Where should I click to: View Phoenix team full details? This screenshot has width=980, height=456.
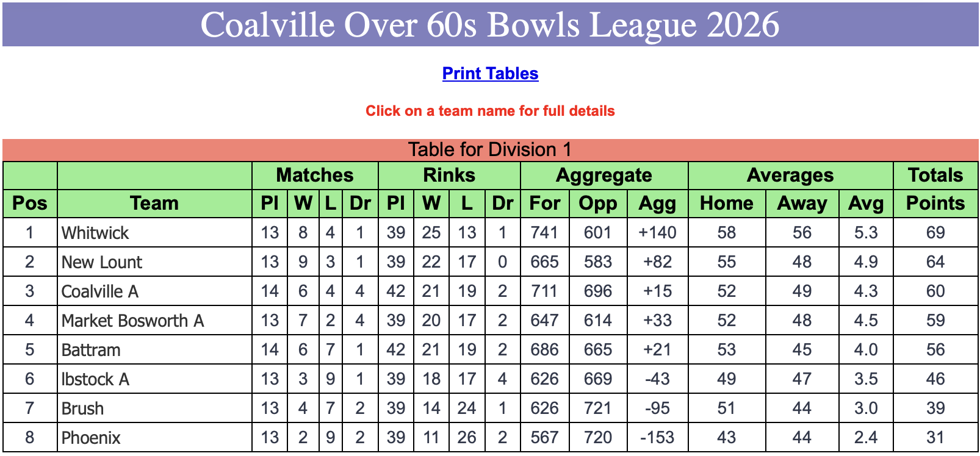click(x=91, y=438)
